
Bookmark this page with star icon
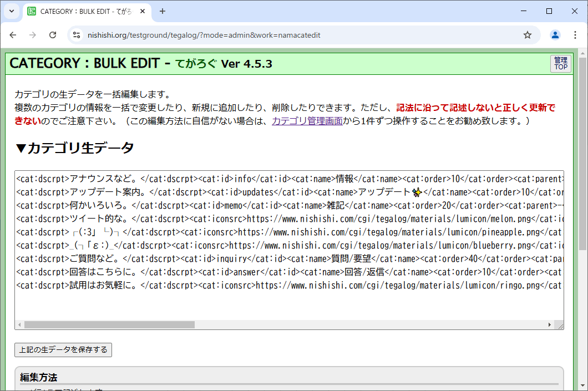coord(527,35)
